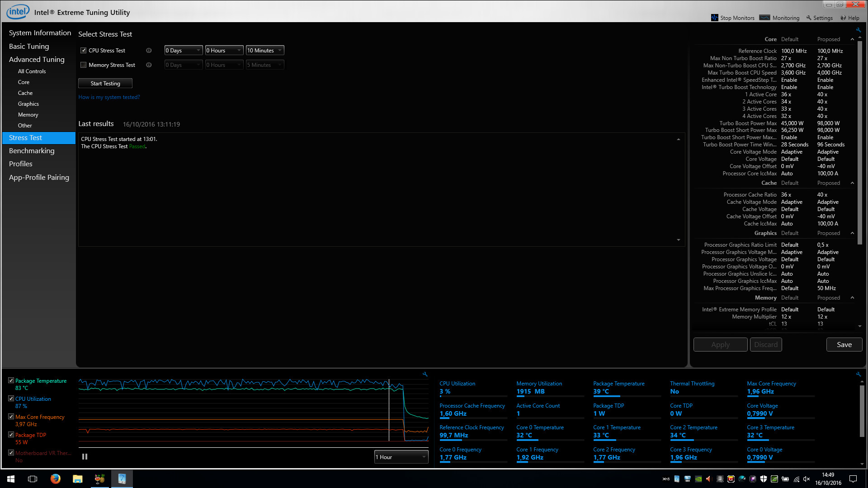Open Basic Tuning page

point(29,46)
